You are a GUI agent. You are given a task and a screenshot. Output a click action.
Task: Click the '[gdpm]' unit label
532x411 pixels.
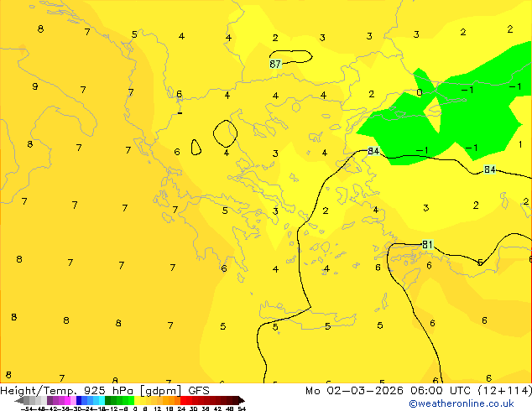click(x=160, y=391)
